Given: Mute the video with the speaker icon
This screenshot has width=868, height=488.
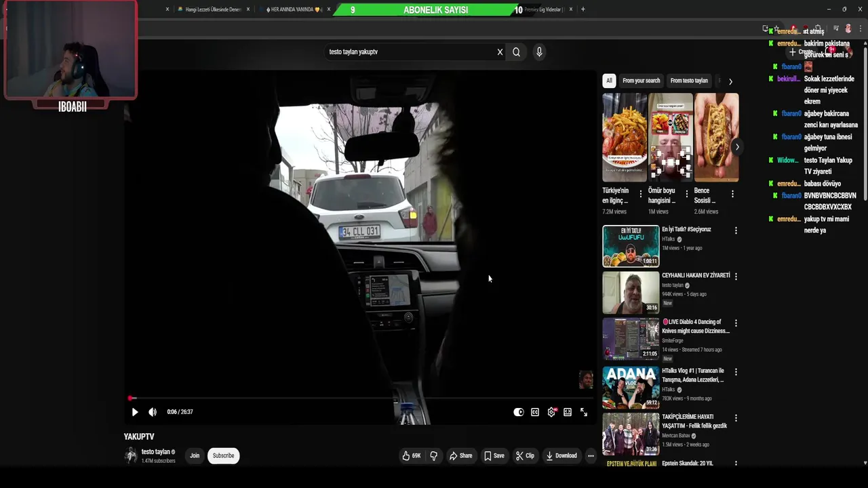Looking at the screenshot, I should [x=153, y=412].
